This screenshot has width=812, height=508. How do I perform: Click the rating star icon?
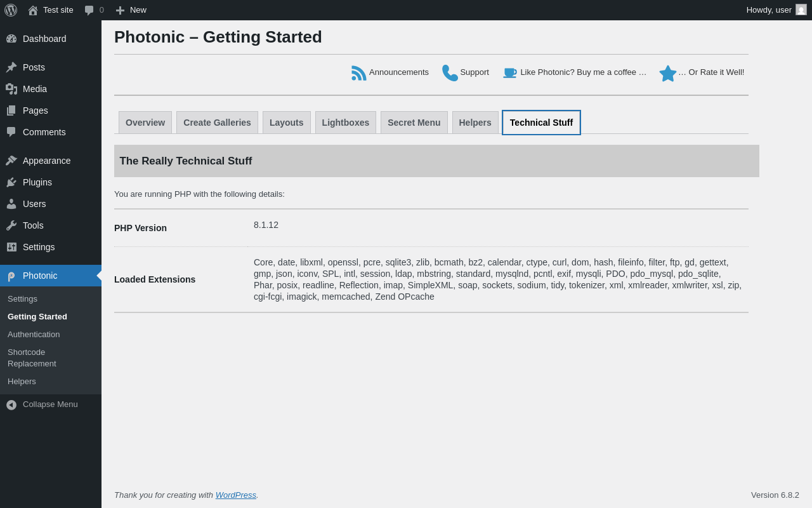668,73
